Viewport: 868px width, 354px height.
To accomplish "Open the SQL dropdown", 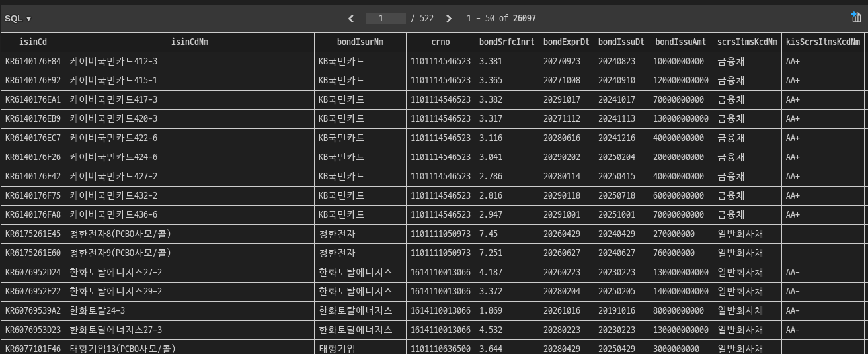I will [x=18, y=19].
